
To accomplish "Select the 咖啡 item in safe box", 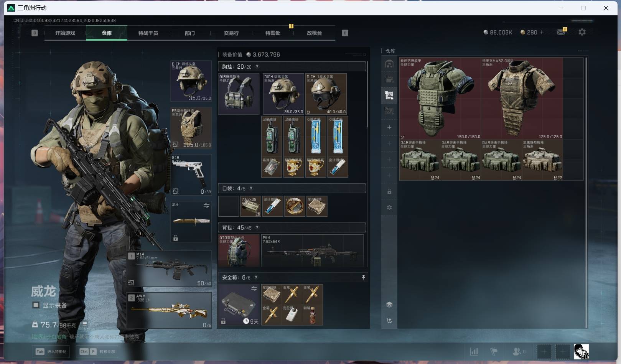I will click(x=312, y=315).
